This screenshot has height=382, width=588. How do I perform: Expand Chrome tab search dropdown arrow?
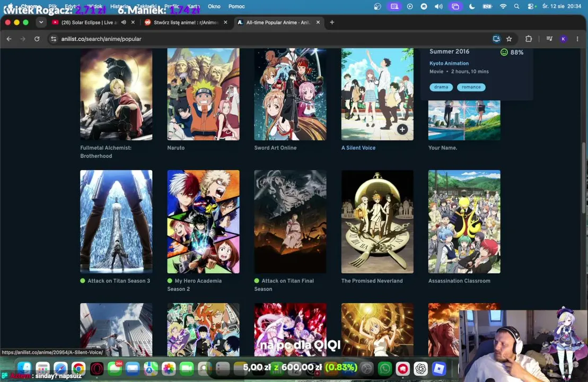41,22
